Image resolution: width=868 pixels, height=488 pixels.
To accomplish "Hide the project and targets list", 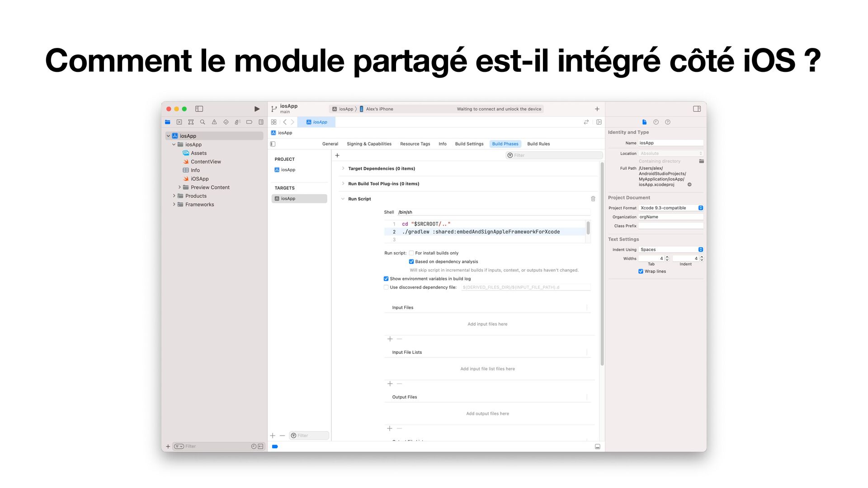I will click(x=273, y=144).
